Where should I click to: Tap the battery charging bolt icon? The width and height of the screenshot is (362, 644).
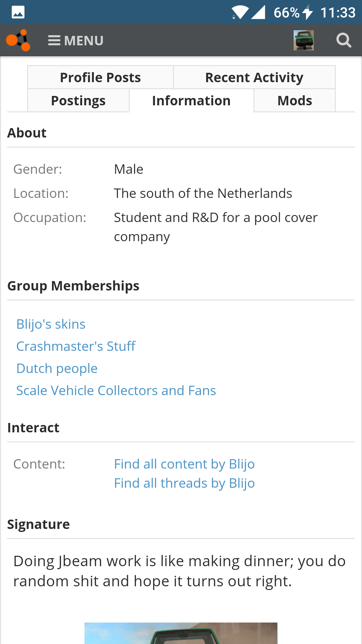pos(307,13)
